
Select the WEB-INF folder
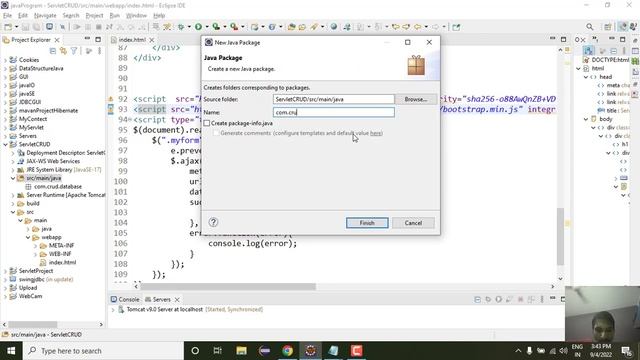click(60, 254)
